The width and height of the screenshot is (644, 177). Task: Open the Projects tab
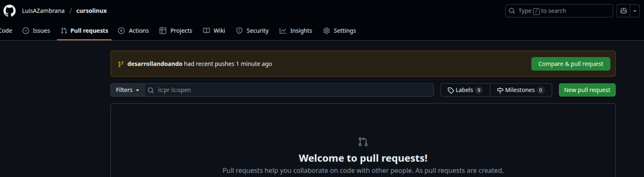click(176, 31)
